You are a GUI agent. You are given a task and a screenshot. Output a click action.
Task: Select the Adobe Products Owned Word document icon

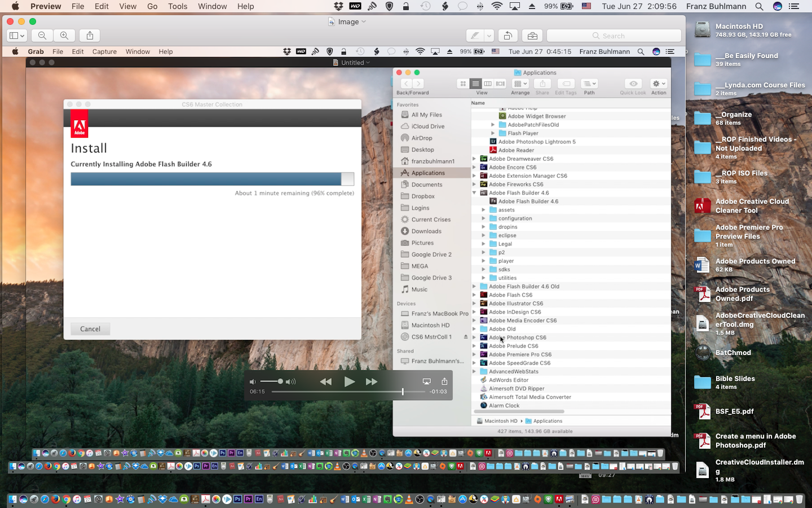pyautogui.click(x=703, y=265)
